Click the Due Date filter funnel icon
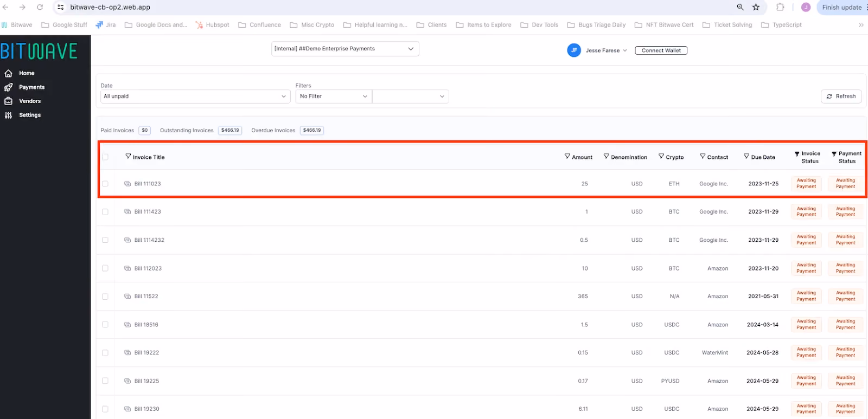Image resolution: width=868 pixels, height=419 pixels. (746, 156)
